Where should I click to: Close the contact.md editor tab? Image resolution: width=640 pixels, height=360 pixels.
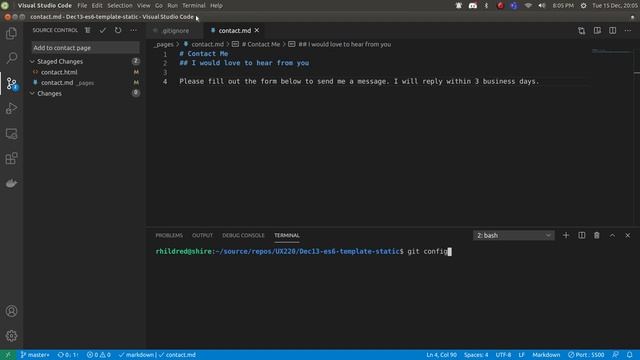[x=257, y=30]
